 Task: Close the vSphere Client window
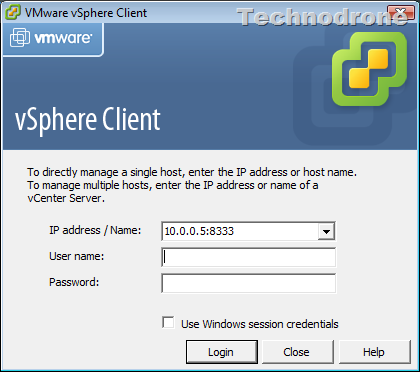tap(401, 12)
